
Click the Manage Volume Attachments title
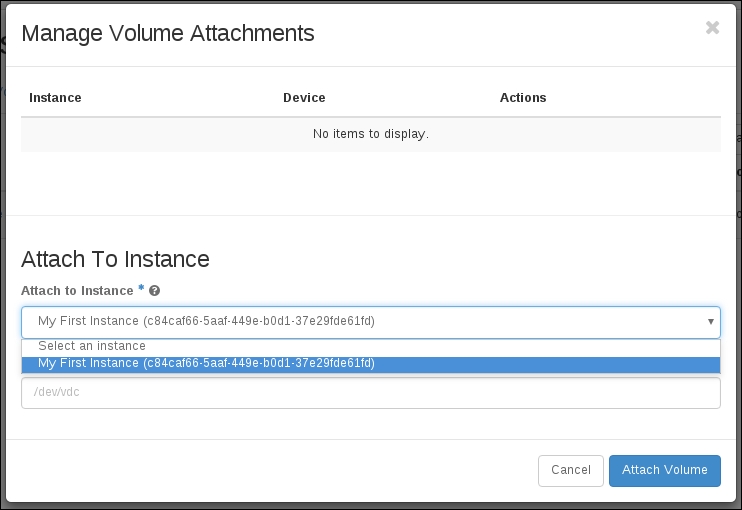[168, 33]
